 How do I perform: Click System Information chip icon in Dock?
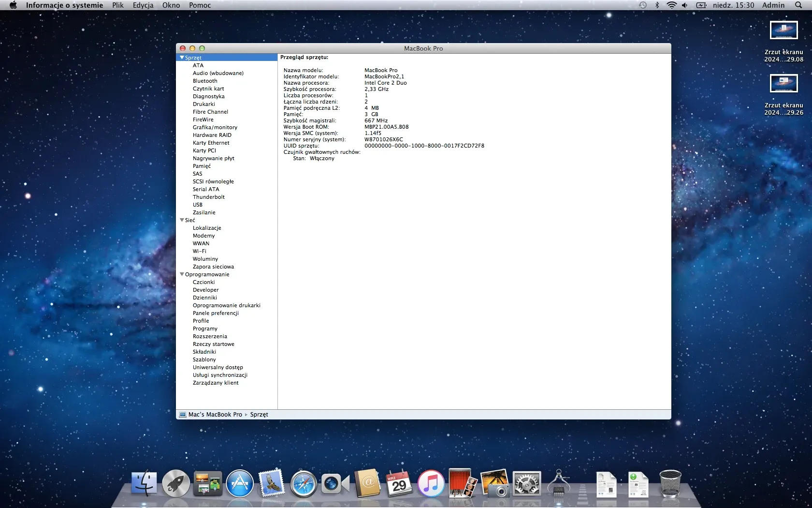(559, 484)
